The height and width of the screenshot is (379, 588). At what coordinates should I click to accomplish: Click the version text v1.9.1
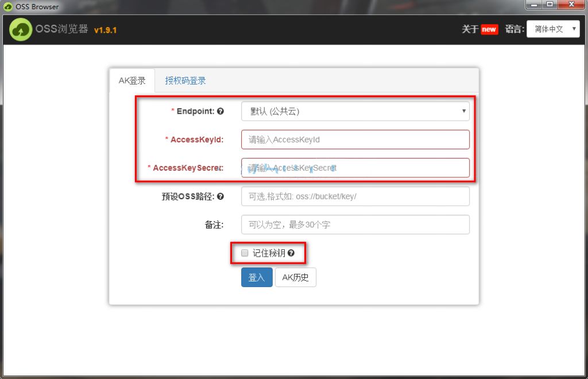[106, 30]
